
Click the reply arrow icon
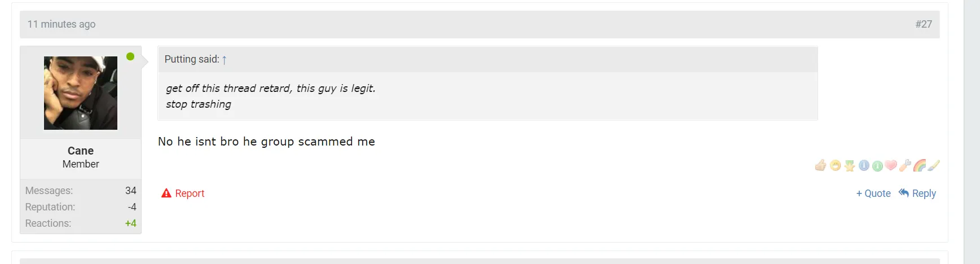coord(904,193)
